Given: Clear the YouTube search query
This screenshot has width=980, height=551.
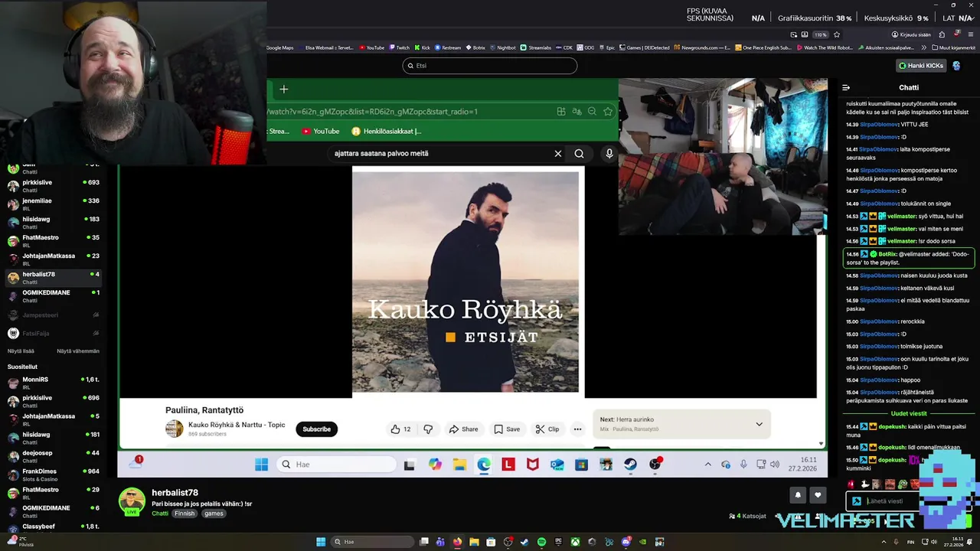Looking at the screenshot, I should point(558,154).
